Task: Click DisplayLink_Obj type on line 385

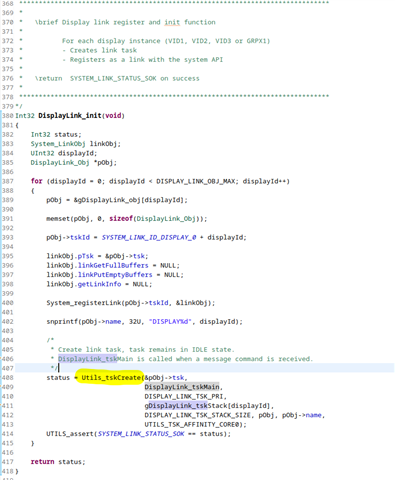Action: click(60, 162)
